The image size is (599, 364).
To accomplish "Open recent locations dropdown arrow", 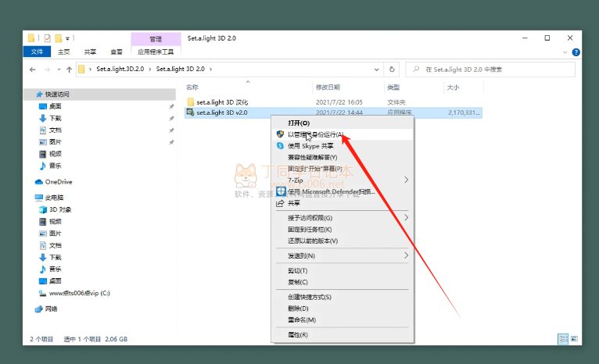I will tap(59, 70).
